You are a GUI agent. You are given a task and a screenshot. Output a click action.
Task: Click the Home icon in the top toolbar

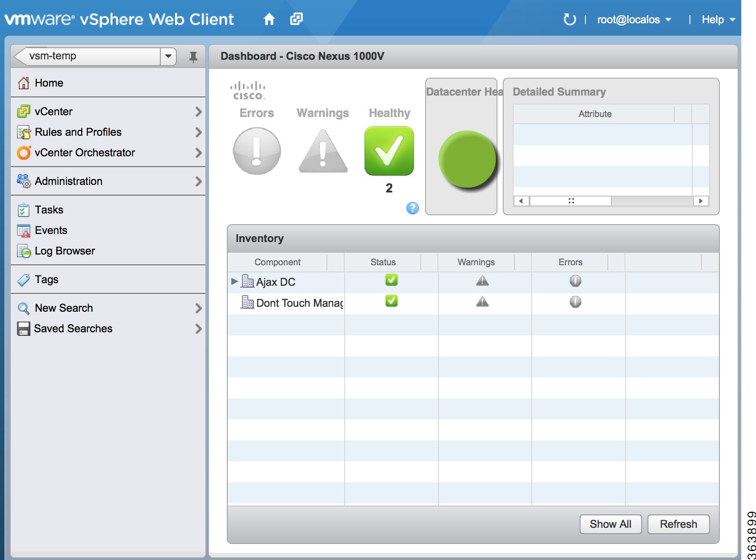tap(270, 19)
